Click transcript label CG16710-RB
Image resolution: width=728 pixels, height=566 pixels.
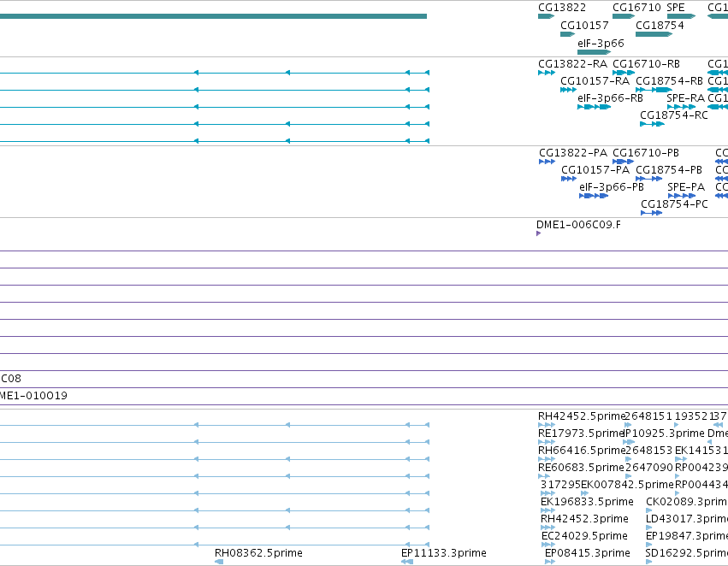(x=646, y=63)
